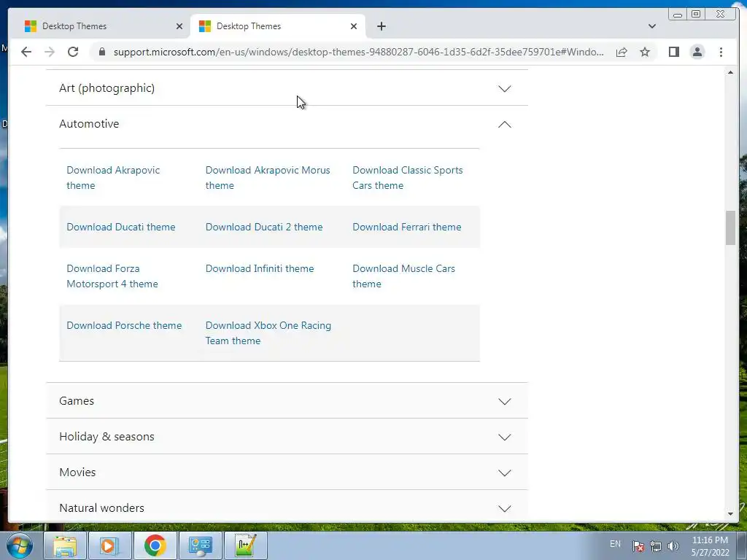Open the Windows Start orb
The image size is (747, 560).
tap(20, 545)
